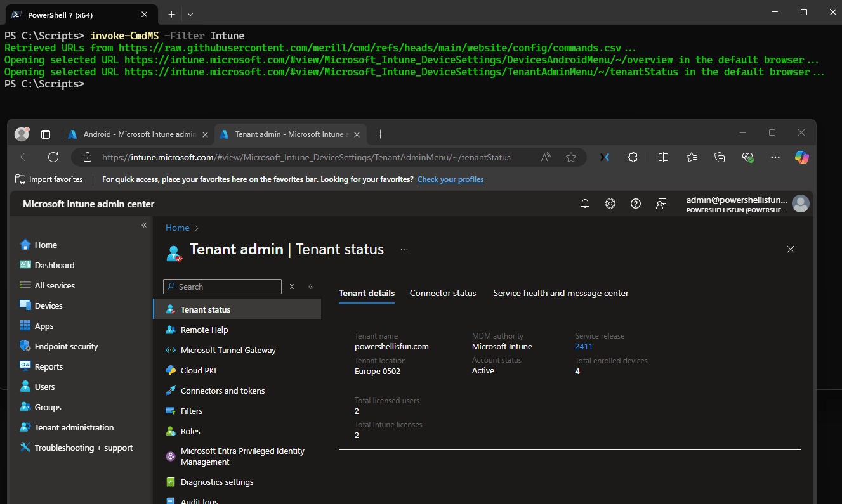Open Edge settings and more menu
The height and width of the screenshot is (504, 842).
775,157
